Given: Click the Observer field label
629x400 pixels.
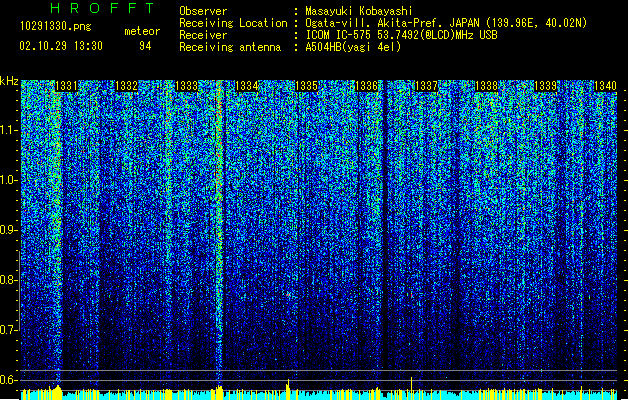Looking at the screenshot, I should coord(203,11).
